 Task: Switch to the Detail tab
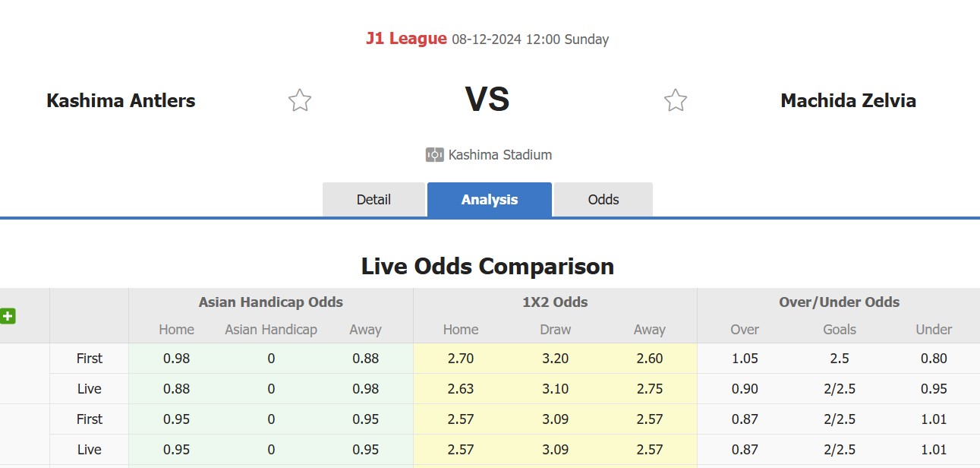pos(373,200)
